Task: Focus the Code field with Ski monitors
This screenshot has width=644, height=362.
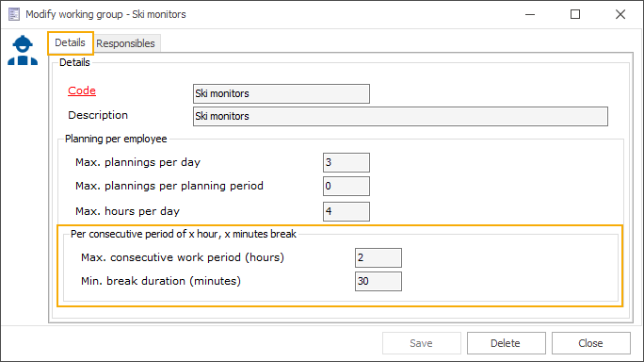Action: [282, 93]
